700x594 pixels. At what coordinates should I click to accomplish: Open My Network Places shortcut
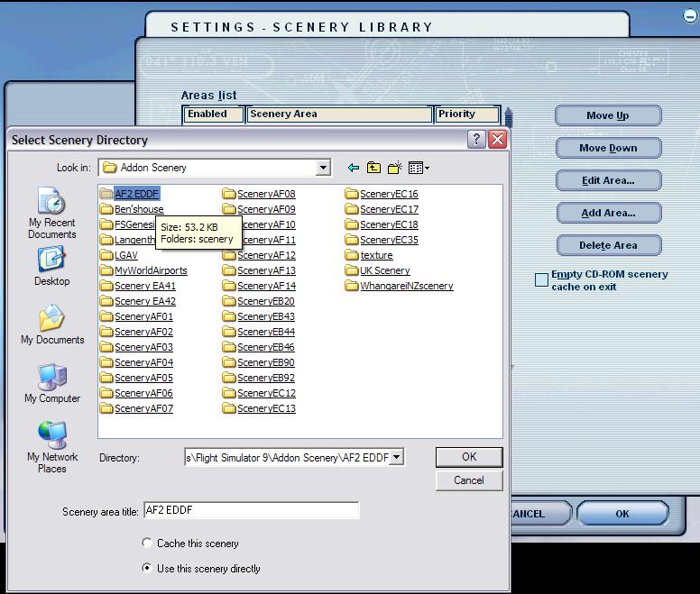tap(52, 447)
